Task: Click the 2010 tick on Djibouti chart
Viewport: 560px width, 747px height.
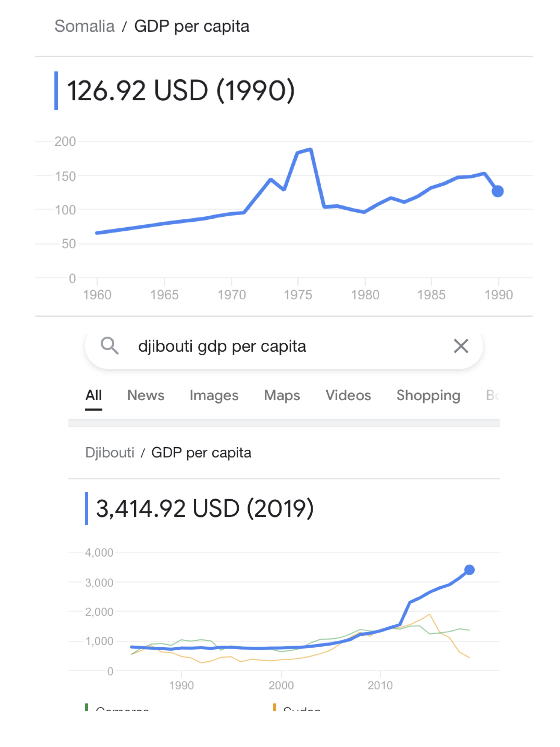Action: [x=380, y=685]
